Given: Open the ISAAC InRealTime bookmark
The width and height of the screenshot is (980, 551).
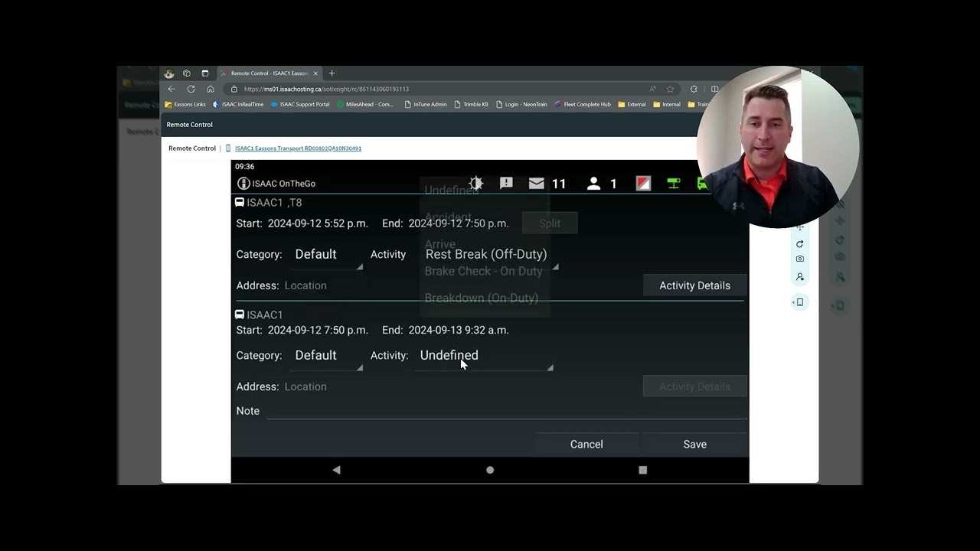Looking at the screenshot, I should tap(238, 105).
